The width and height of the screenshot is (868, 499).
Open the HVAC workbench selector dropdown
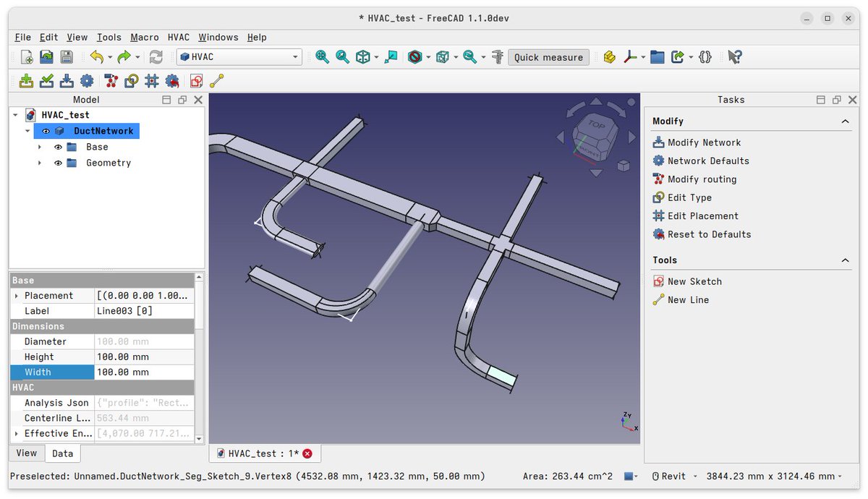[x=294, y=56]
